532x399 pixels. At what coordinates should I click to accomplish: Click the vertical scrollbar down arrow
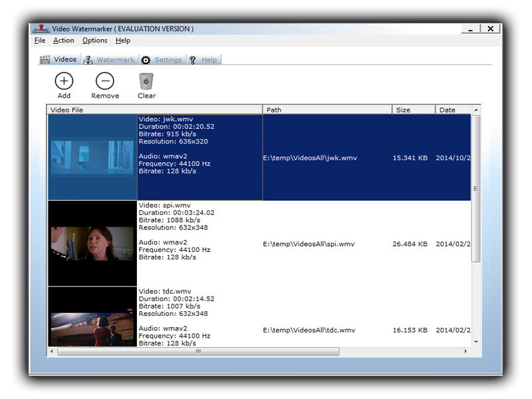tap(475, 342)
